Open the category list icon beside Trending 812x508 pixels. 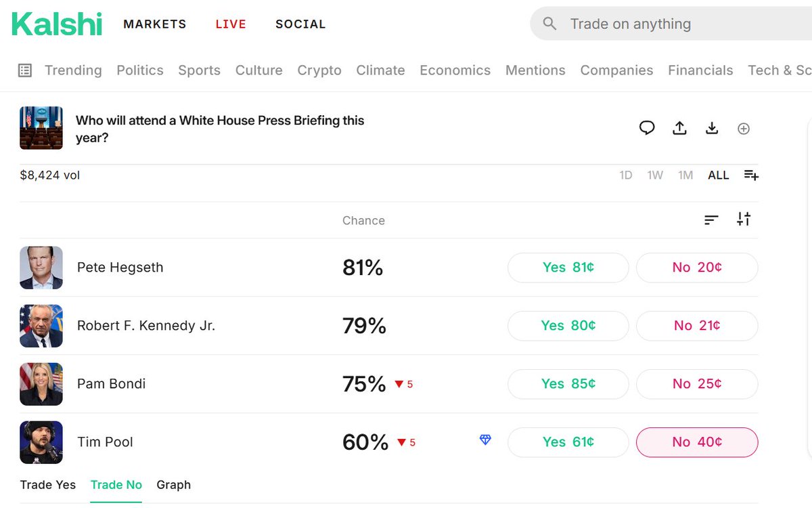25,70
